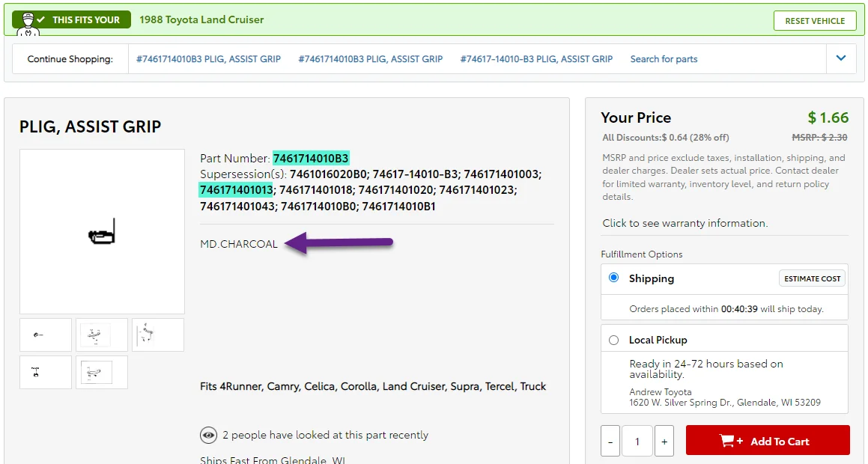Click the 2 people have looked text
This screenshot has height=464, width=868.
click(326, 436)
